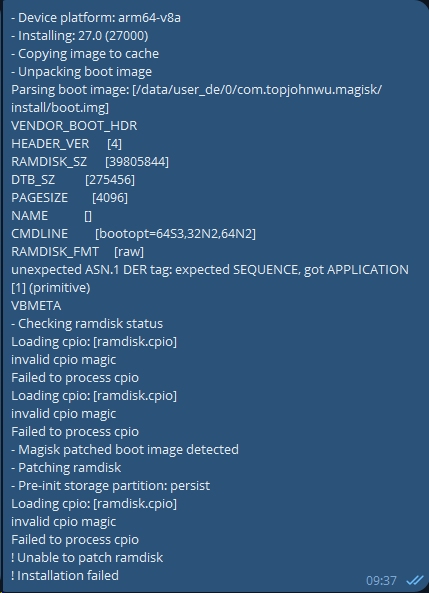This screenshot has width=429, height=593.
Task: Click the '! Unable to patch ramdisk' line
Action: point(87,557)
